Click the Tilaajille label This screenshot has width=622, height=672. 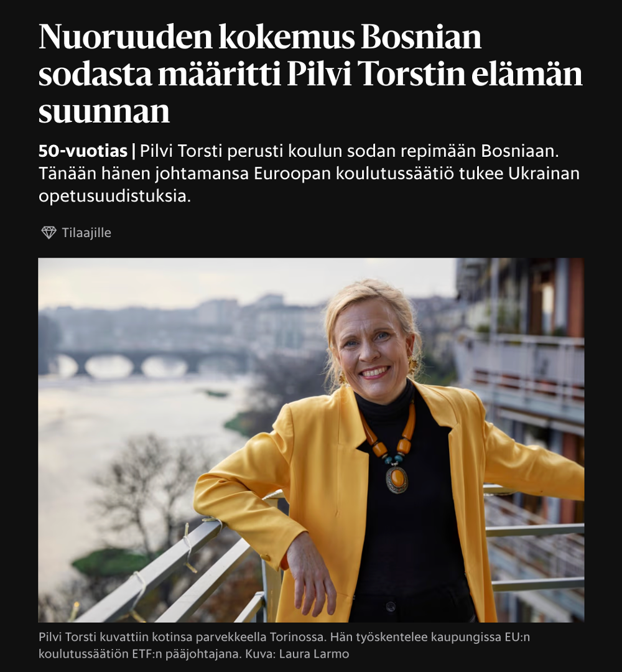[86, 233]
